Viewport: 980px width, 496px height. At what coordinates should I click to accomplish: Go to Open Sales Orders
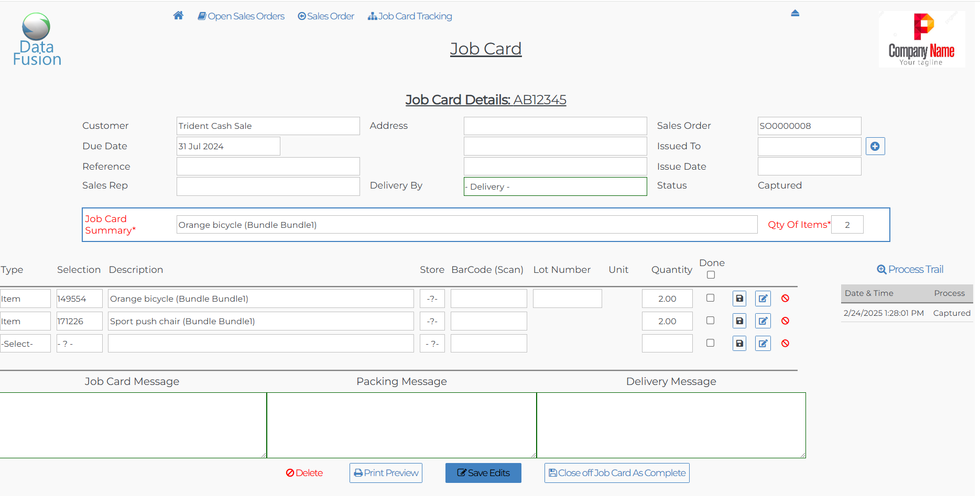click(241, 16)
